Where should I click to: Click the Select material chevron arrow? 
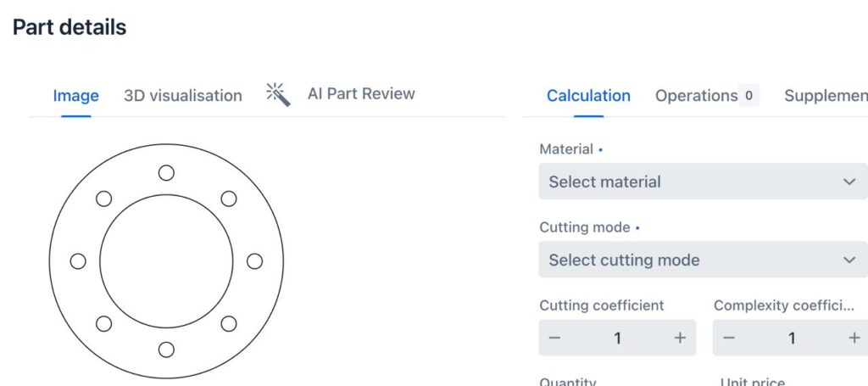(849, 182)
